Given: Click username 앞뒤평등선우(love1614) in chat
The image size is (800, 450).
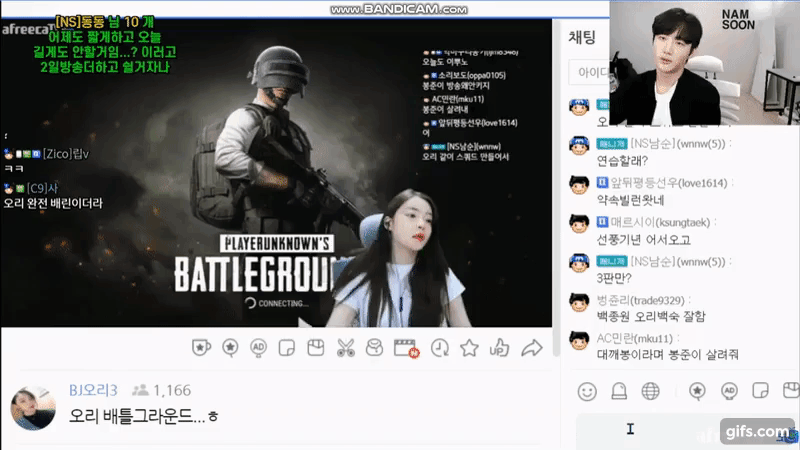Looking at the screenshot, I should coord(669,183).
